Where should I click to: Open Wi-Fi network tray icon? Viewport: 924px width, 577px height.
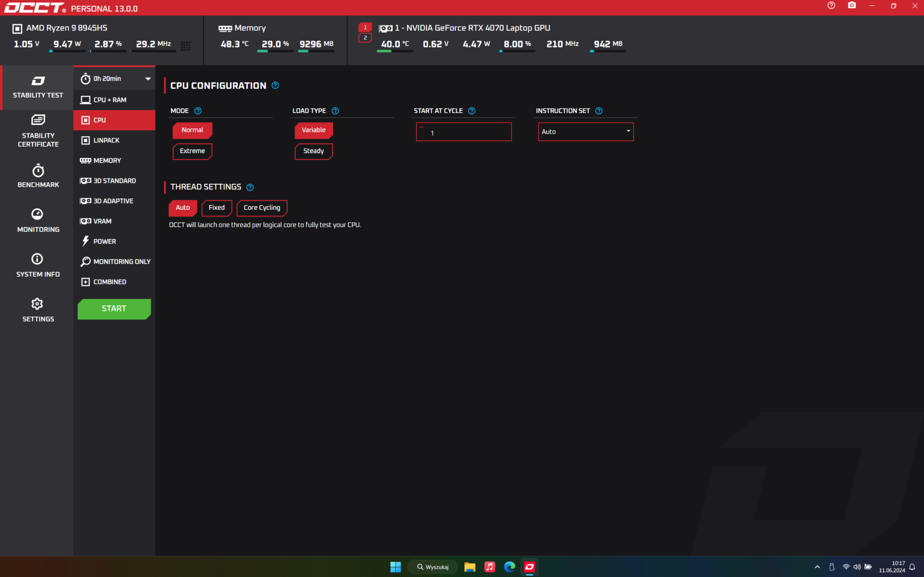pyautogui.click(x=846, y=567)
